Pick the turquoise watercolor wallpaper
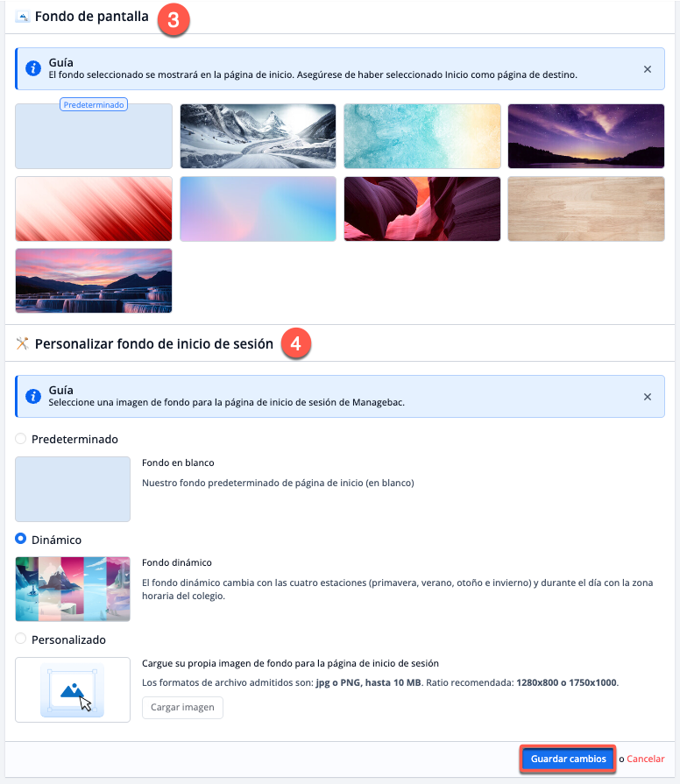Screen dimensions: 680x784 [422, 136]
